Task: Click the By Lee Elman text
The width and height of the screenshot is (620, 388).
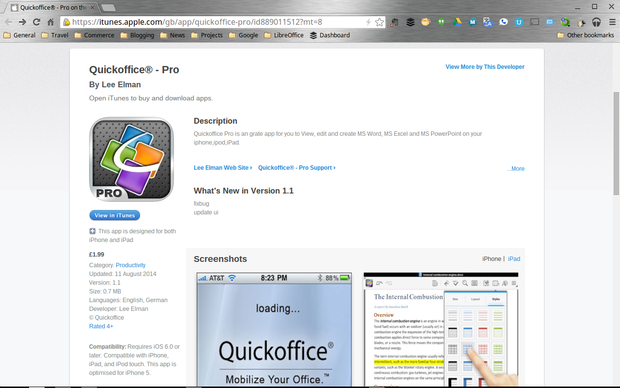Action: tap(115, 85)
